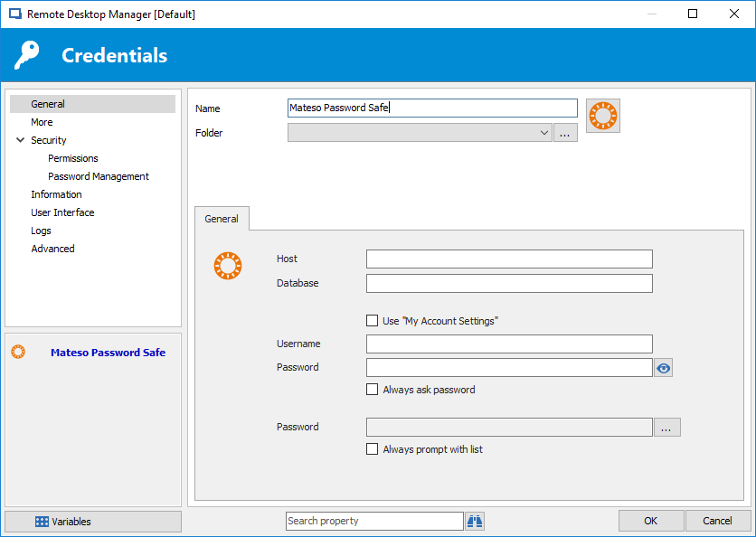Click the binoculars search property icon
The image size is (756, 537).
click(x=475, y=521)
